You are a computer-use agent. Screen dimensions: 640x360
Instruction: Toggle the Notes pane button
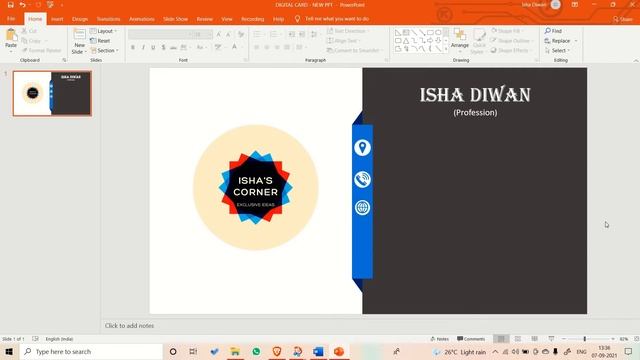click(440, 339)
